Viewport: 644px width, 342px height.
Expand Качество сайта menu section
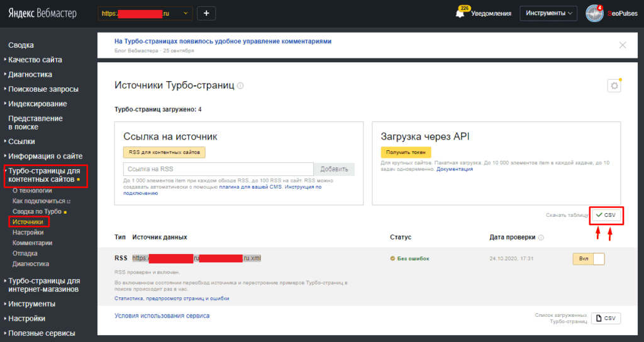tap(35, 60)
